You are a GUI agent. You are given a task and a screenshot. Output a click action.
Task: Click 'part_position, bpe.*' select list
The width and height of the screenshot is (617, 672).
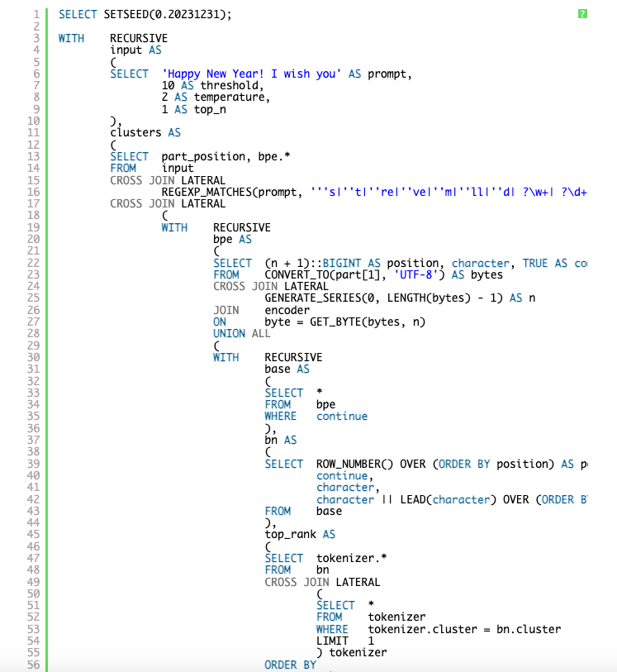225,156
